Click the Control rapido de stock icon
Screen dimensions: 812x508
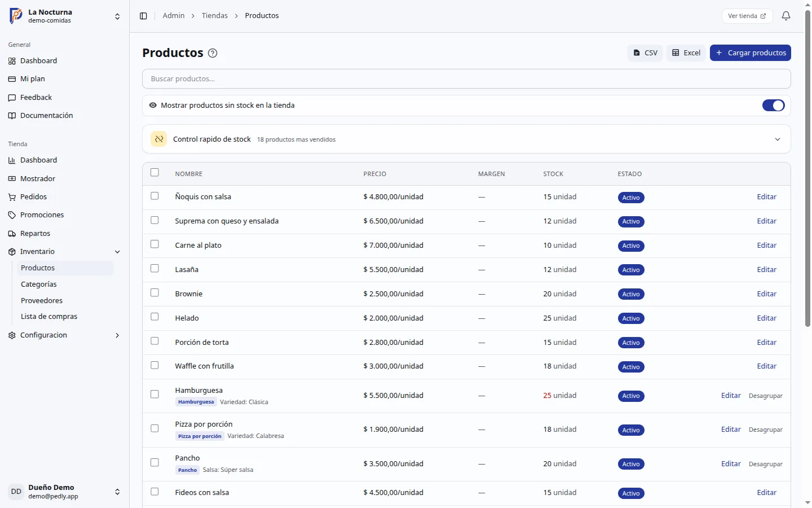[x=159, y=139]
